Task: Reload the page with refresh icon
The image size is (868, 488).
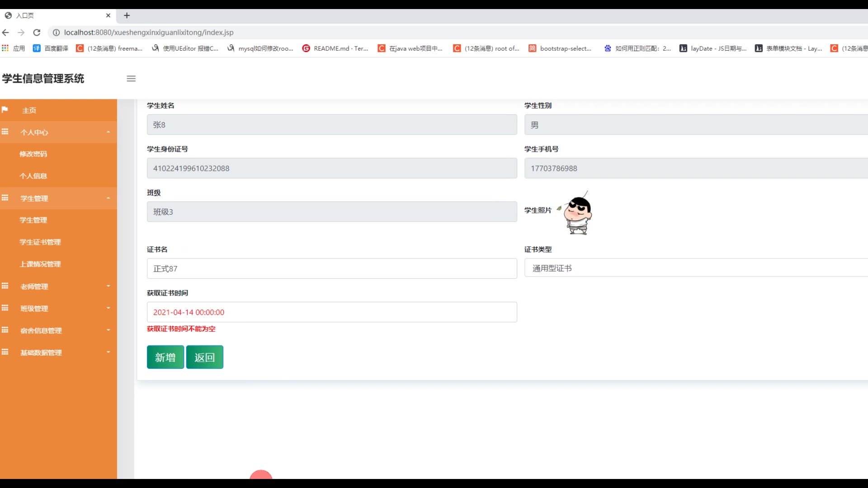Action: coord(37,33)
